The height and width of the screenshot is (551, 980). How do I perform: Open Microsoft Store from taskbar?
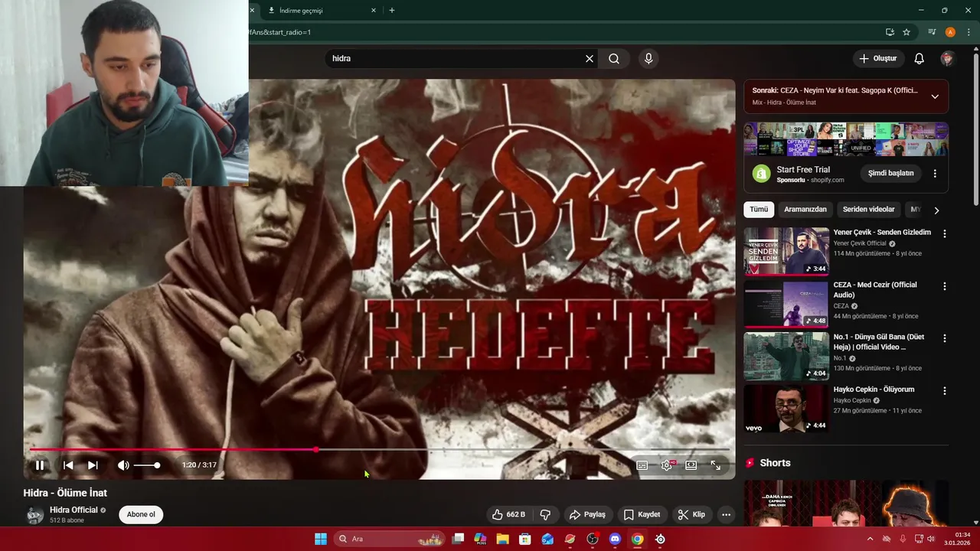[524, 539]
